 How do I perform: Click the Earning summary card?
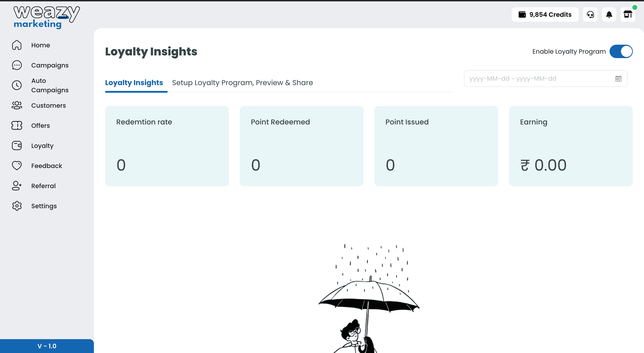point(571,146)
